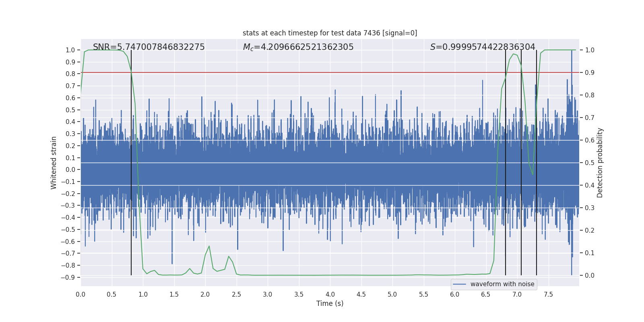Click the 'waveform with noise' legend label

pyautogui.click(x=502, y=284)
